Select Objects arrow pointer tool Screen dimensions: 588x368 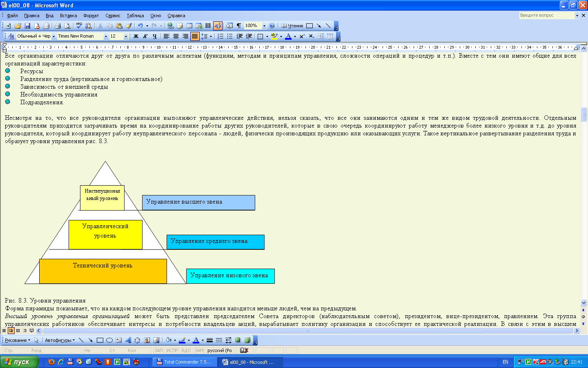coord(36,340)
